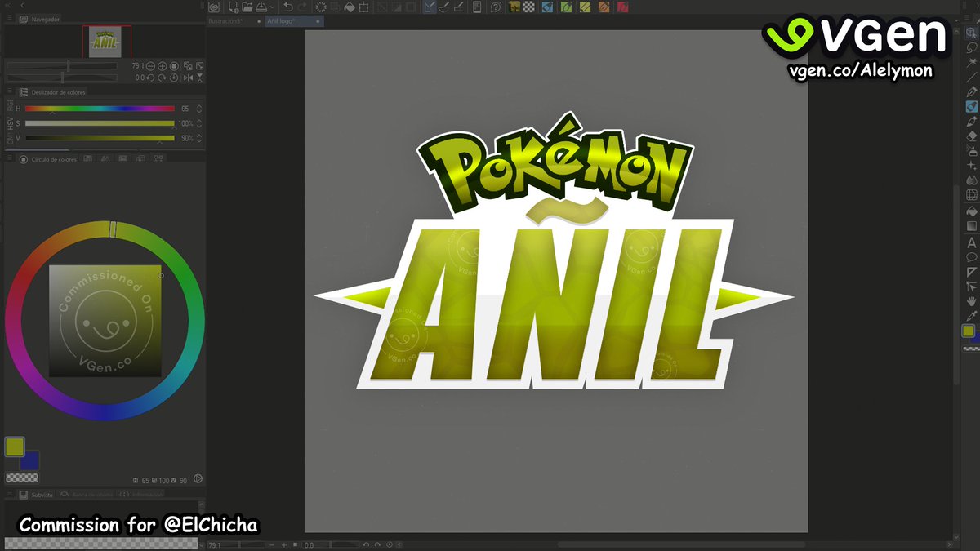This screenshot has height=551, width=980.
Task: Open the Círculo de colores tab
Action: pos(49,159)
